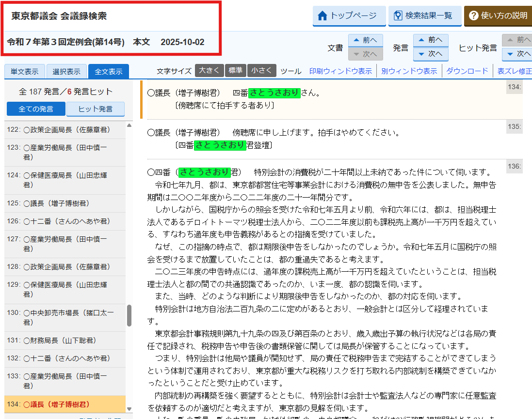Click the 東京都議会 会議録検索 title

click(x=59, y=16)
